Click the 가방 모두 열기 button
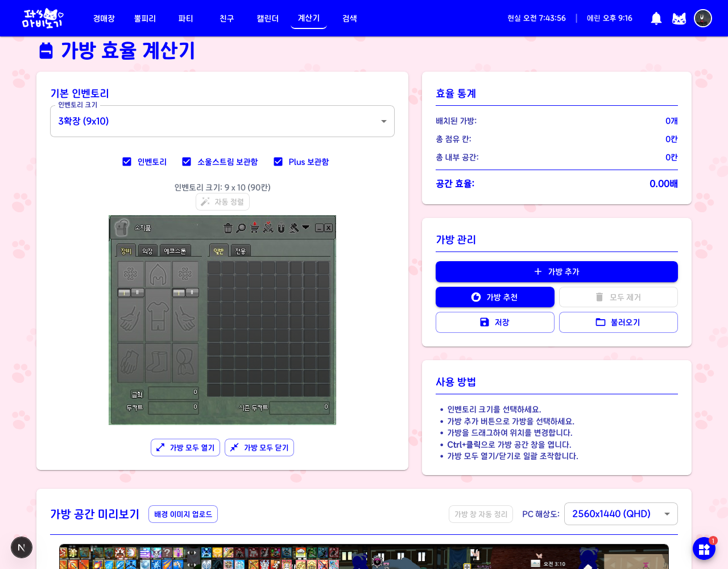Image resolution: width=728 pixels, height=569 pixels. (185, 447)
